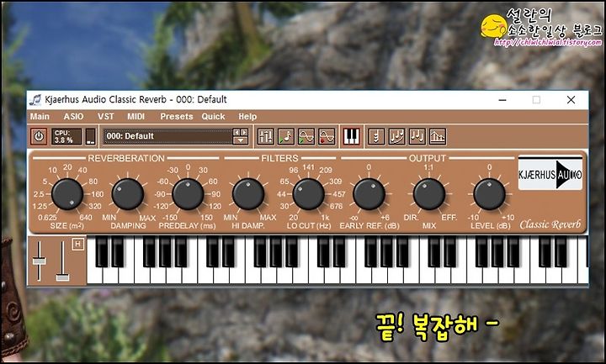Play the leftmost black piano key
The height and width of the screenshot is (364, 606).
pyautogui.click(x=102, y=252)
